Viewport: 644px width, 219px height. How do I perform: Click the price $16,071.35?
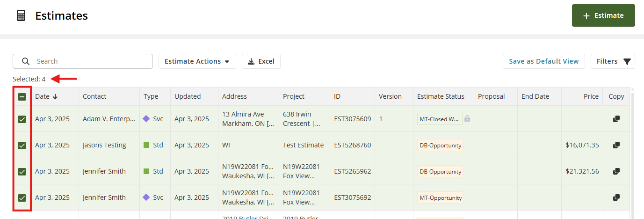[x=582, y=145]
